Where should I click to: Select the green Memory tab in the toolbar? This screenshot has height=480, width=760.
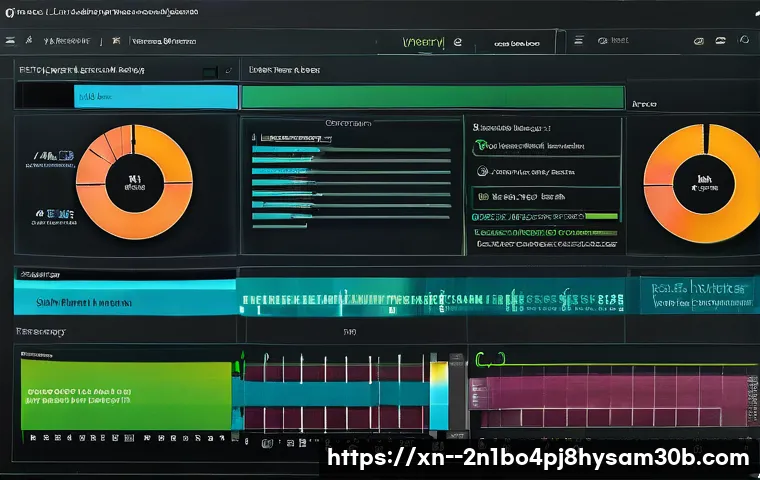pyautogui.click(x=424, y=42)
